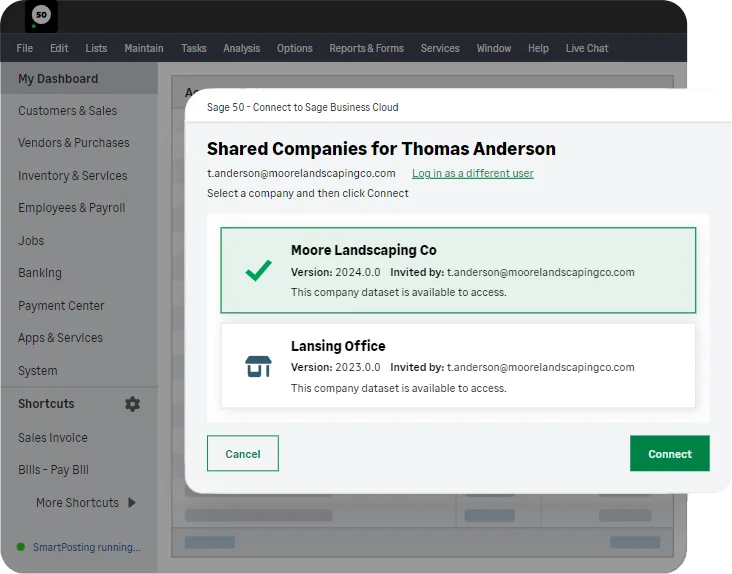This screenshot has width=732, height=574.
Task: Click the storefront icon for Lansing Office
Action: [x=258, y=366]
